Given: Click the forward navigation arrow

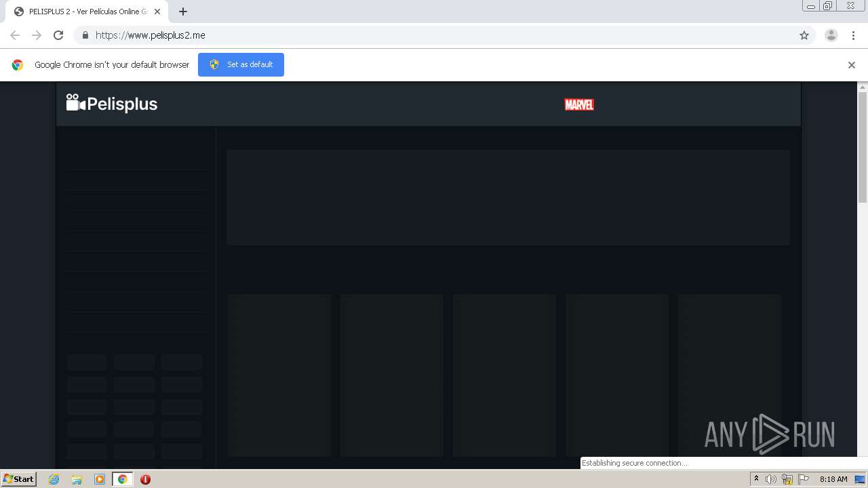Looking at the screenshot, I should [x=37, y=35].
